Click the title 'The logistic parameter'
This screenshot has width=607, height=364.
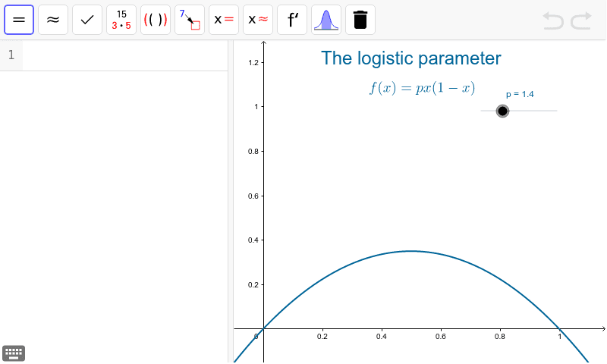[410, 58]
